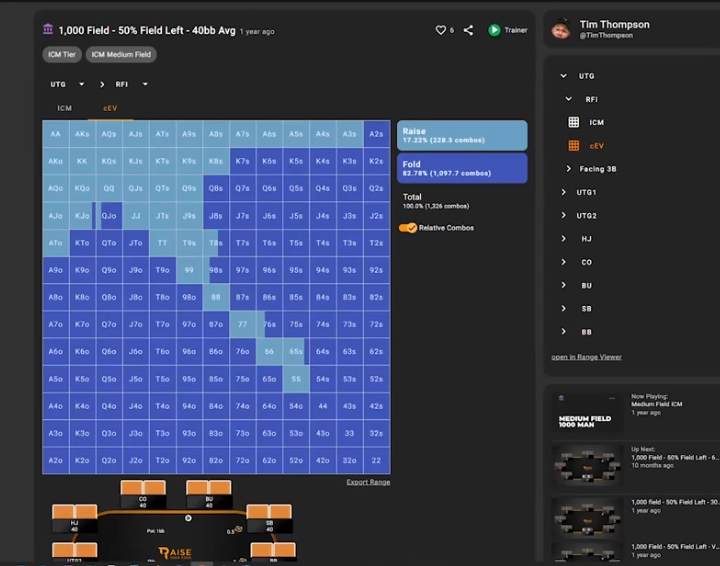Collapse the UTG tree section
The width and height of the screenshot is (720, 566).
pyautogui.click(x=563, y=76)
